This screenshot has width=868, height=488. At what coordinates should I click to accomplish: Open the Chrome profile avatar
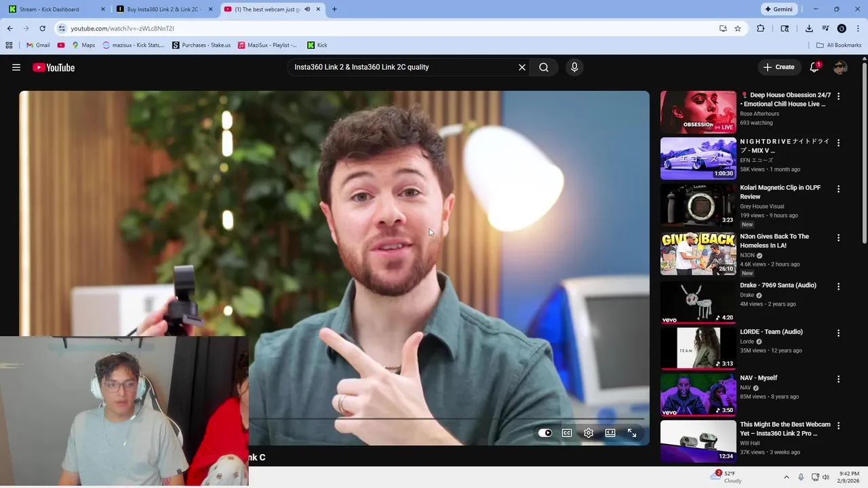(x=842, y=28)
